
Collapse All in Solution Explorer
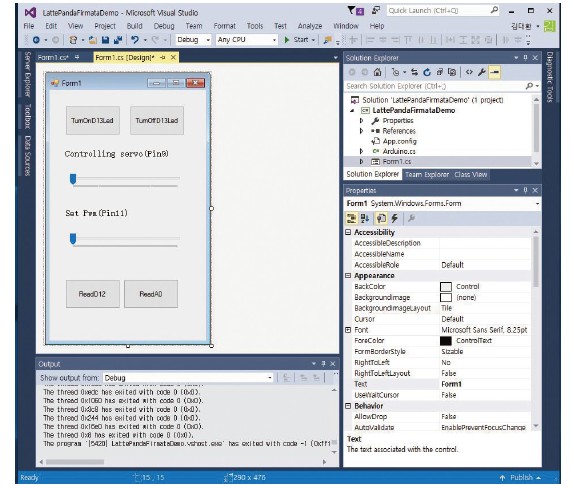point(440,72)
